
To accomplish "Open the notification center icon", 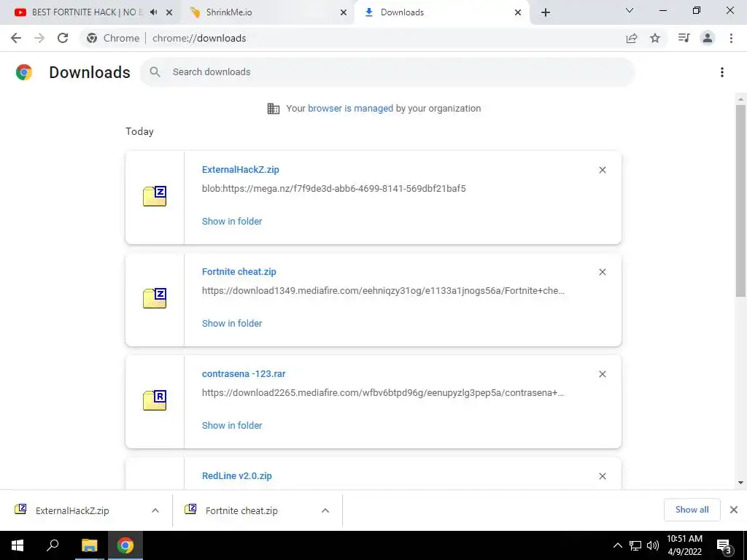I will (724, 546).
